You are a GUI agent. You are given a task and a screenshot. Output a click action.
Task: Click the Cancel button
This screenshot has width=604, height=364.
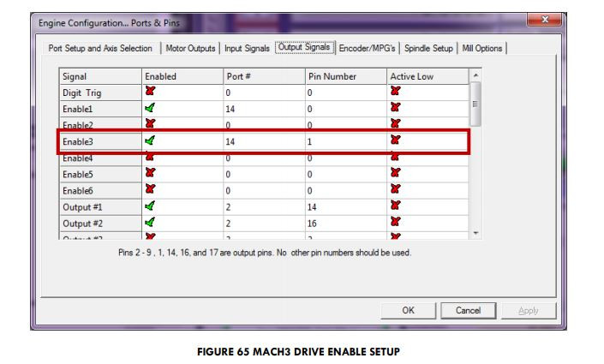[468, 310]
